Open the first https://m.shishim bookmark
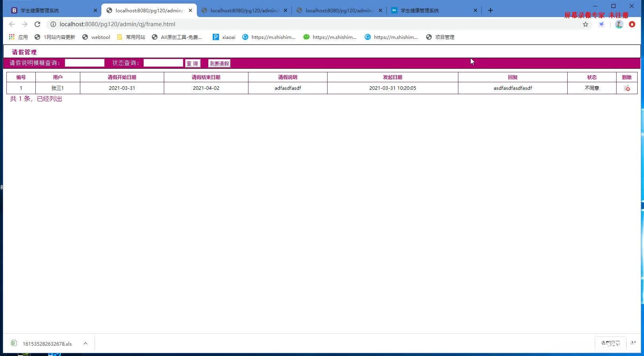 pos(269,37)
